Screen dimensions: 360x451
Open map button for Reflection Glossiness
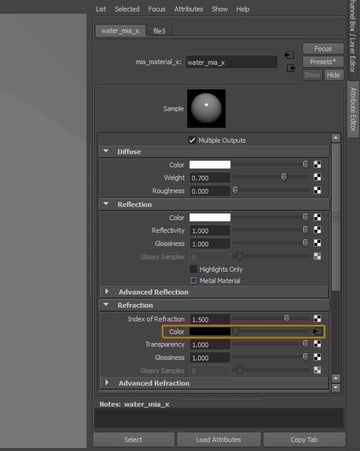[317, 243]
